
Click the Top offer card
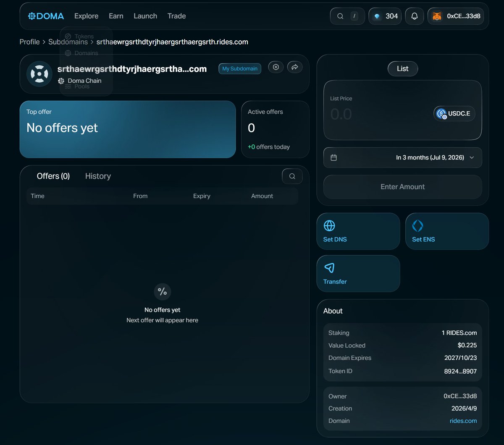tap(128, 129)
